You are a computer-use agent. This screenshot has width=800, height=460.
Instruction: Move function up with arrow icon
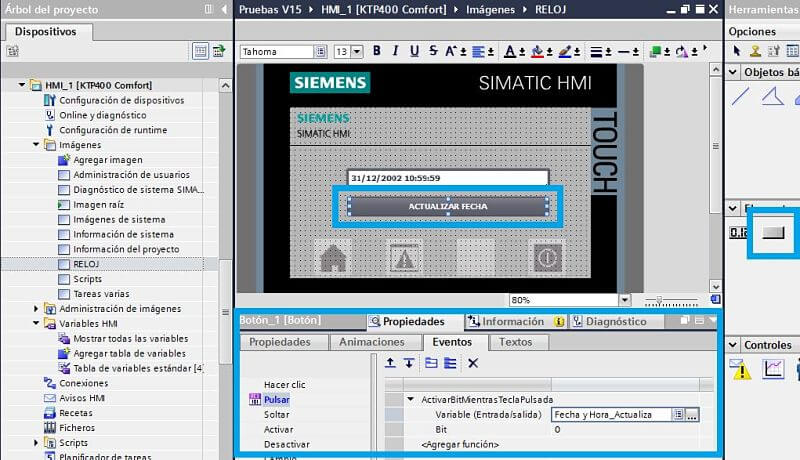pyautogui.click(x=390, y=363)
